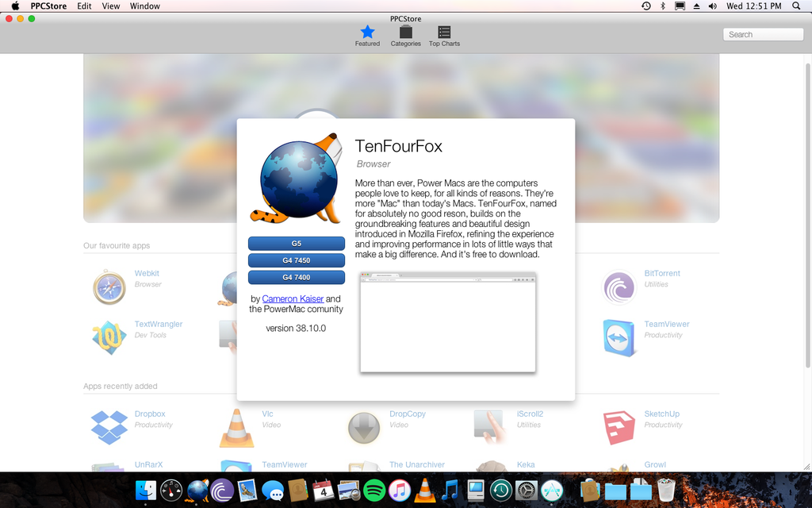
Task: Open the TextWrangler title link
Action: (159, 324)
